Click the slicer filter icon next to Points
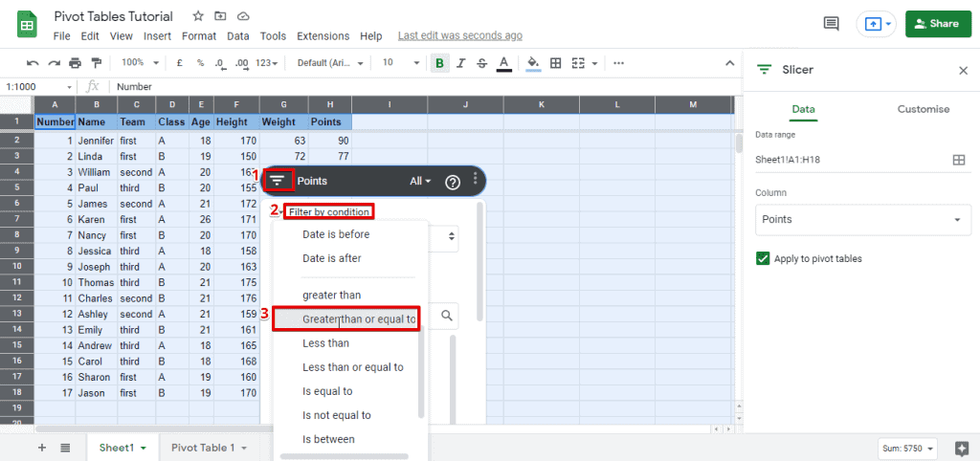Viewport: 980px width, 461px height. point(278,181)
